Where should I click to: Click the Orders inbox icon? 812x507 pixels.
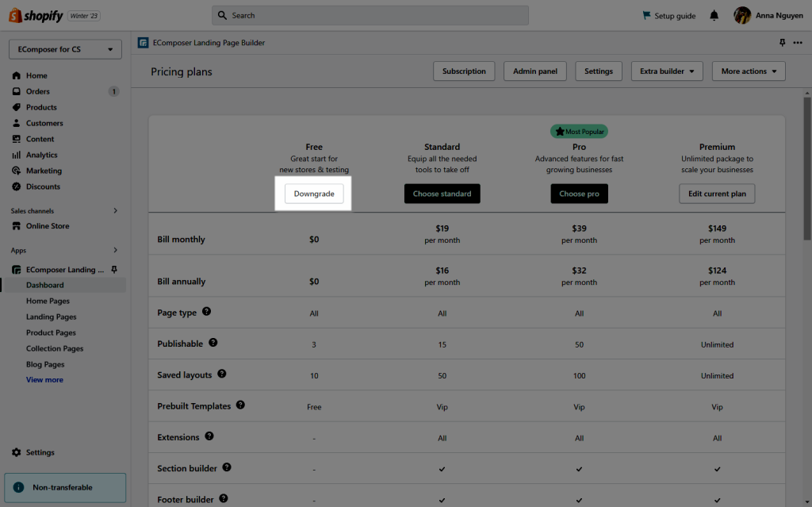pos(17,91)
